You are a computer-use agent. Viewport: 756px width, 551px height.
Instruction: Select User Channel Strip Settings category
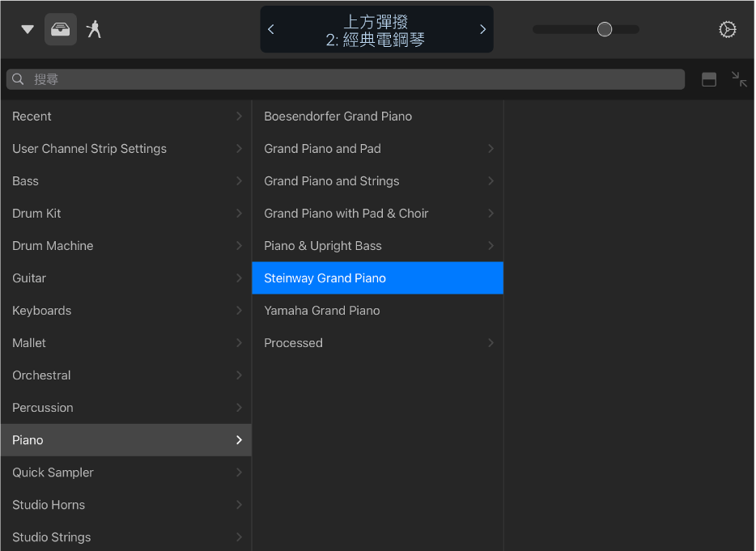[x=126, y=149]
